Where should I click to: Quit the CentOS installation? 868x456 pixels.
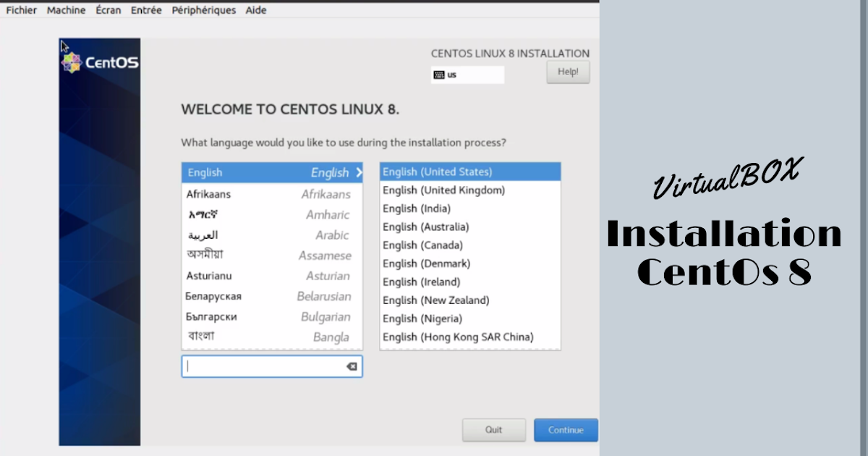494,429
